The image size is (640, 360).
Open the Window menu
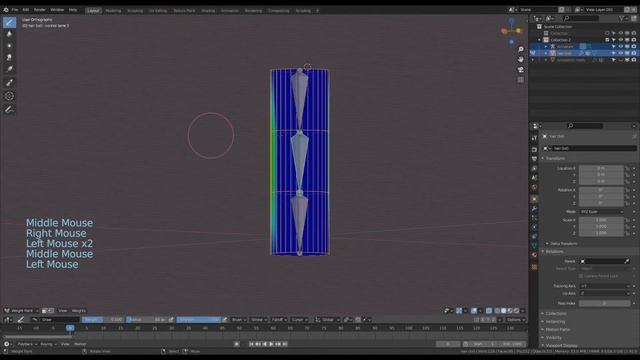(57, 10)
